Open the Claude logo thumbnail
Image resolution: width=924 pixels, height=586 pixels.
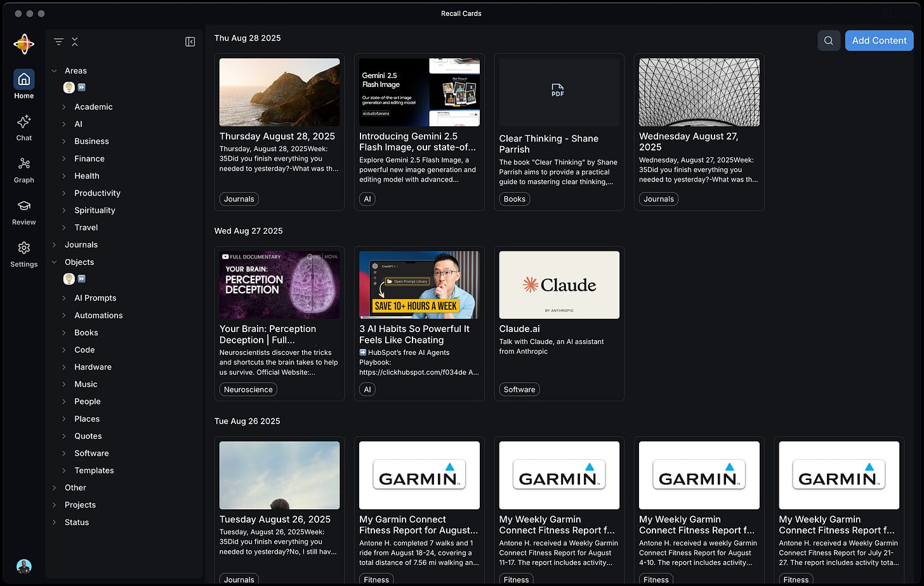559,285
